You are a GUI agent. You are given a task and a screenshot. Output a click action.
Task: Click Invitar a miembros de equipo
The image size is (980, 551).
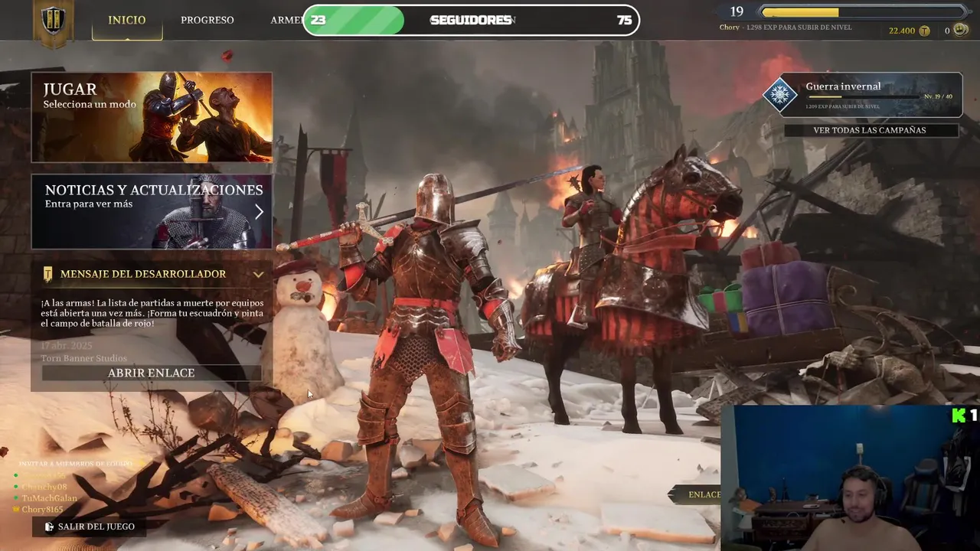[x=76, y=464]
